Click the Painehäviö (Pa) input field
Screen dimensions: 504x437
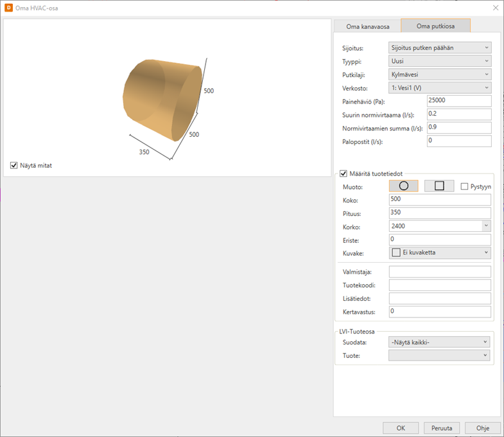(x=458, y=101)
